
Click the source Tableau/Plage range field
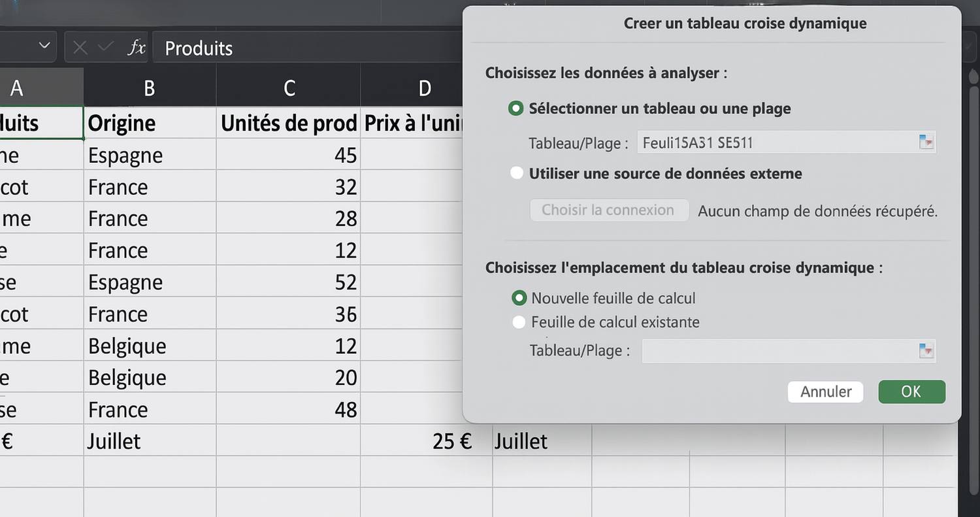tap(776, 142)
